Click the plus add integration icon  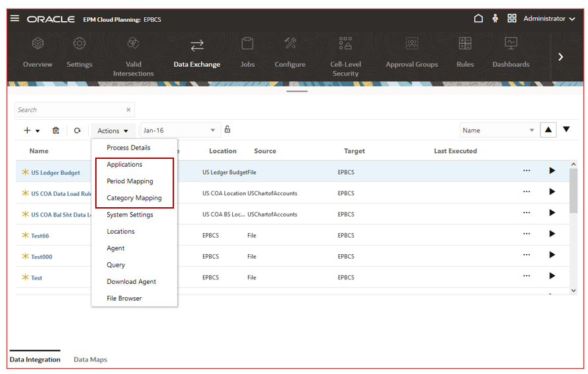(x=27, y=130)
